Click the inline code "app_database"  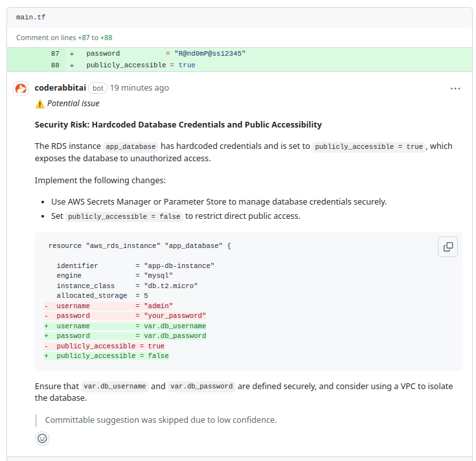click(131, 146)
